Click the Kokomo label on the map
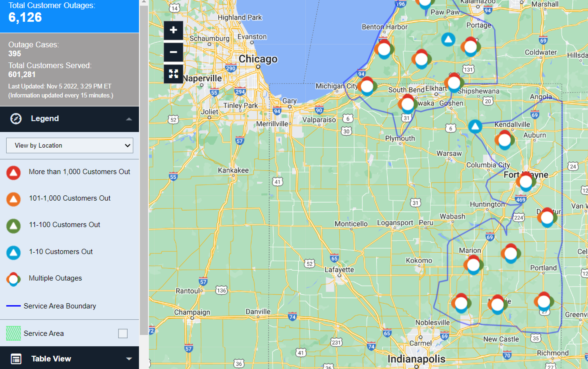Image resolution: width=588 pixels, height=369 pixels. [419, 260]
